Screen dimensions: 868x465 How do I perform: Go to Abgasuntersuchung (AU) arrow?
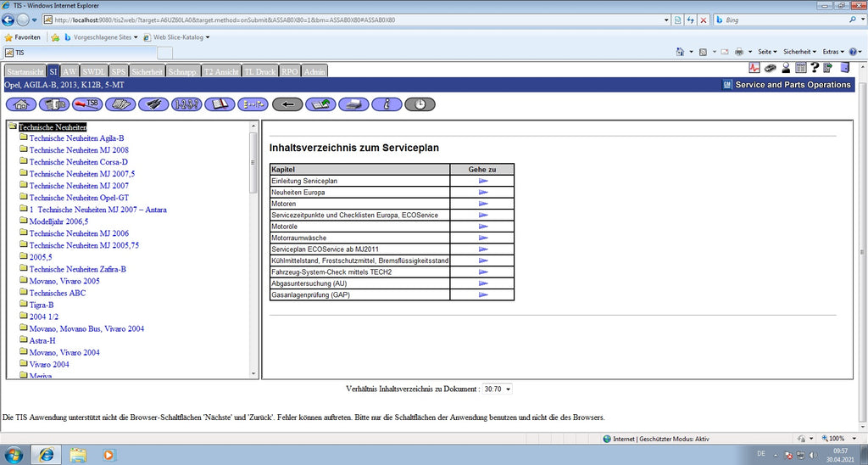coord(482,283)
